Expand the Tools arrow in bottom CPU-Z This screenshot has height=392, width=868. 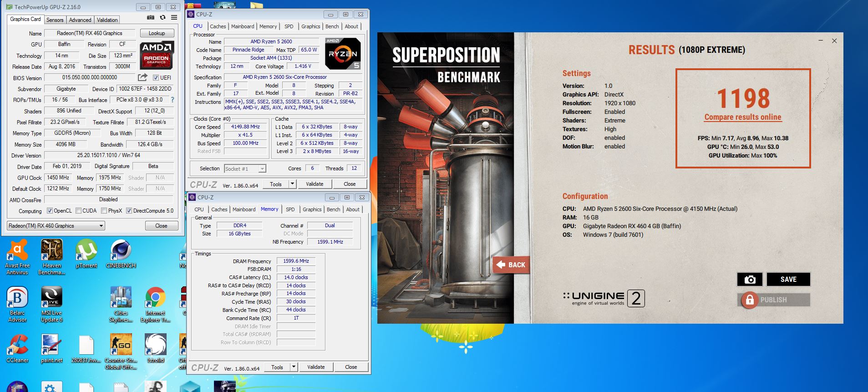(294, 367)
